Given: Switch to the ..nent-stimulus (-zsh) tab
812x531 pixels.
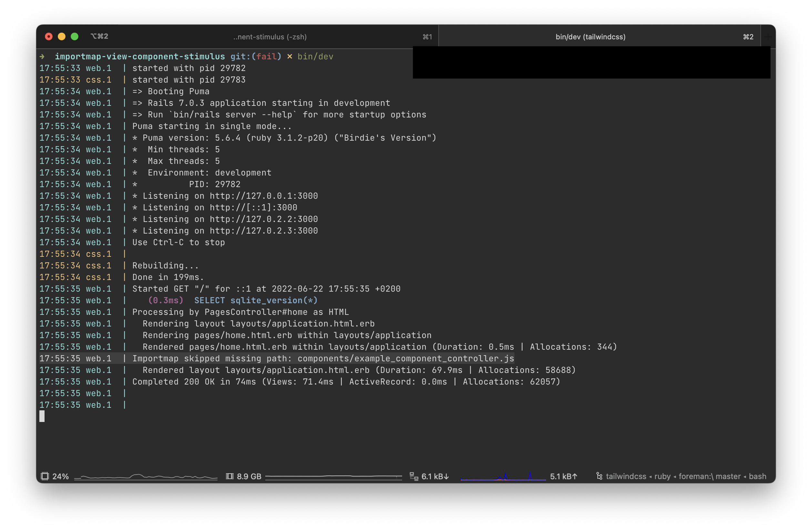Looking at the screenshot, I should click(269, 37).
